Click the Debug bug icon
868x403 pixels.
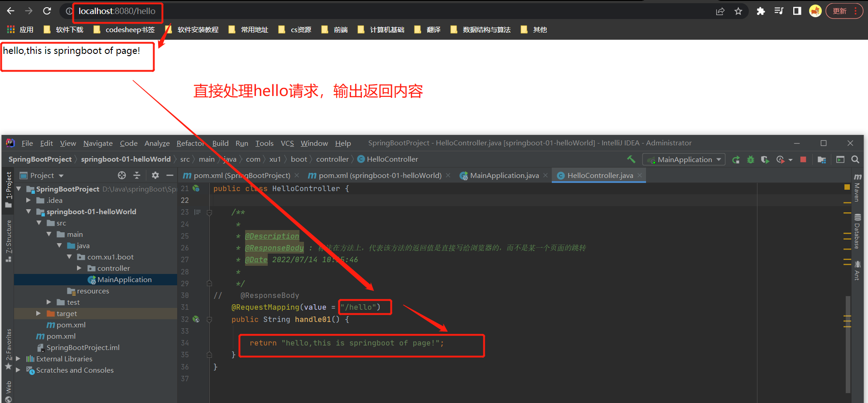point(751,159)
